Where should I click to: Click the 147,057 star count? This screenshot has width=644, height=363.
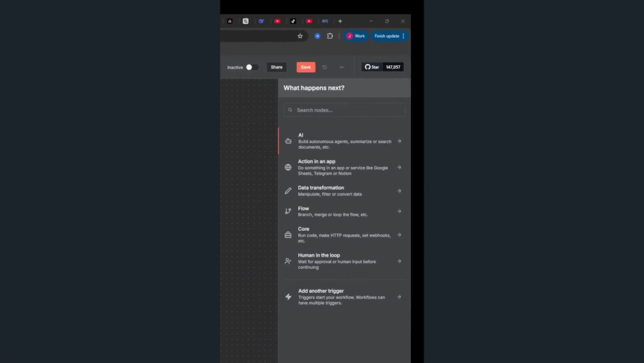click(x=393, y=67)
